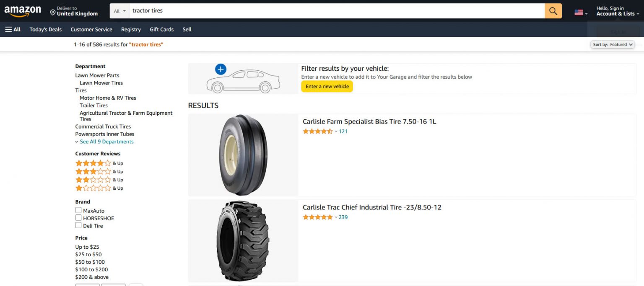Check the HORSESHOE brand filter
This screenshot has height=286, width=644.
[x=78, y=217]
